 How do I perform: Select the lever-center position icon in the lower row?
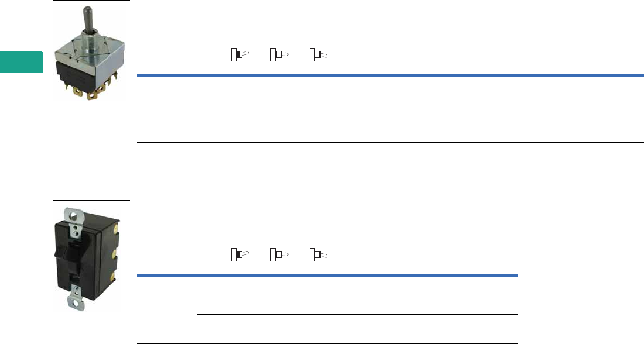click(x=279, y=254)
